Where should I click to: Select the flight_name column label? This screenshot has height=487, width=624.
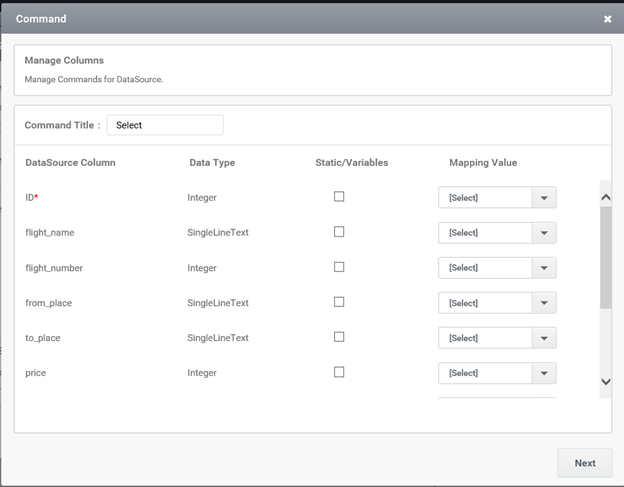[50, 232]
